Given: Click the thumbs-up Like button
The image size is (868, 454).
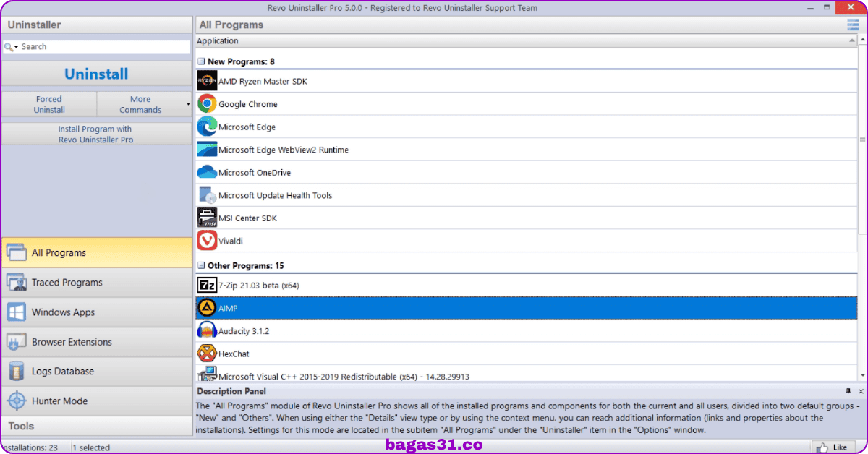Looking at the screenshot, I should pos(835,447).
